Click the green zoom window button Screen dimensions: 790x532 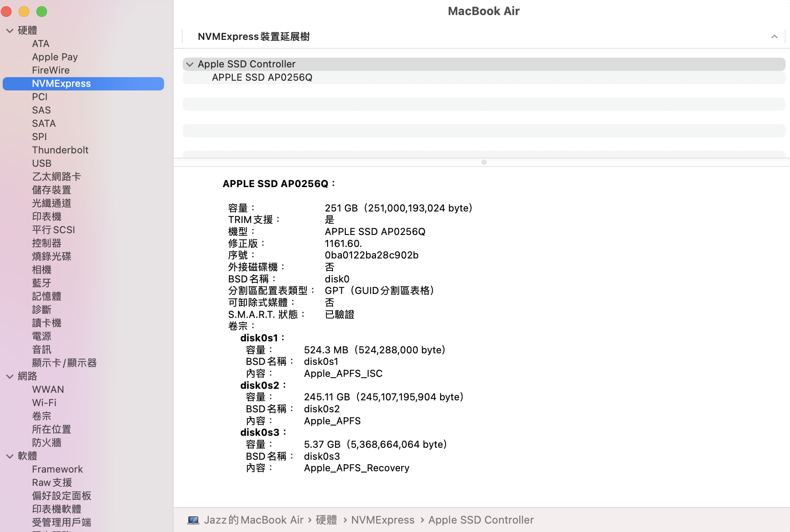click(42, 12)
